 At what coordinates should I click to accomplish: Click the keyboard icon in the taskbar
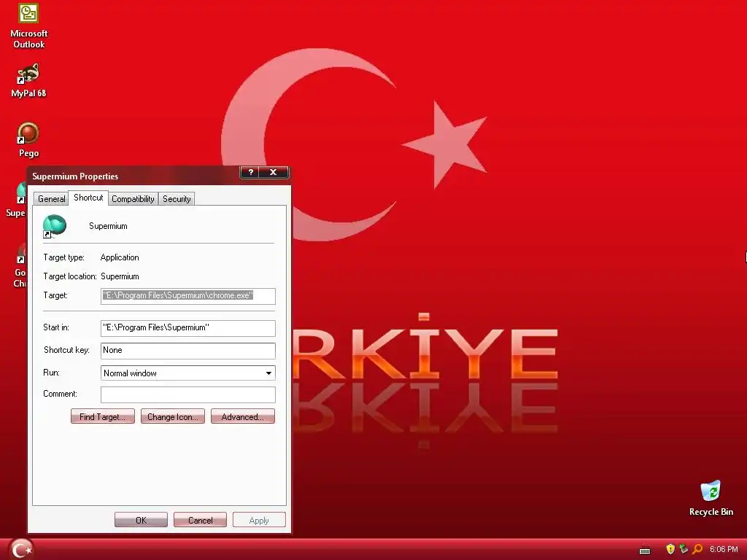(645, 550)
